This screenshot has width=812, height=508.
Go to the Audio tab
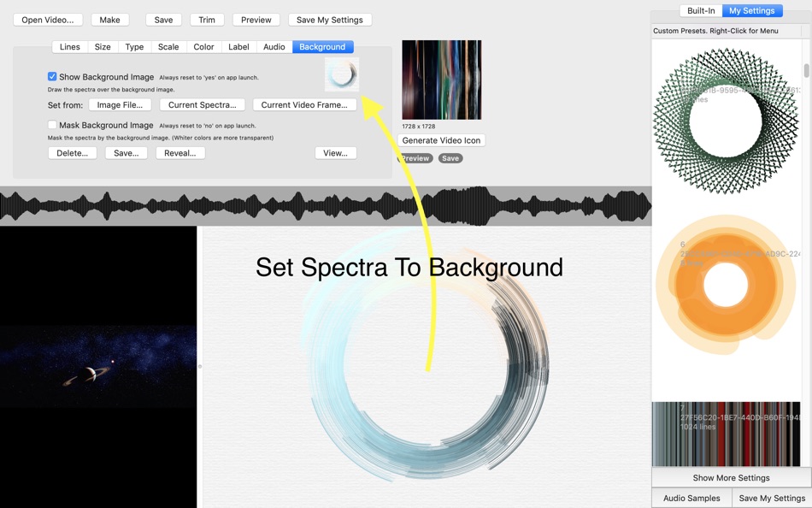tap(274, 47)
